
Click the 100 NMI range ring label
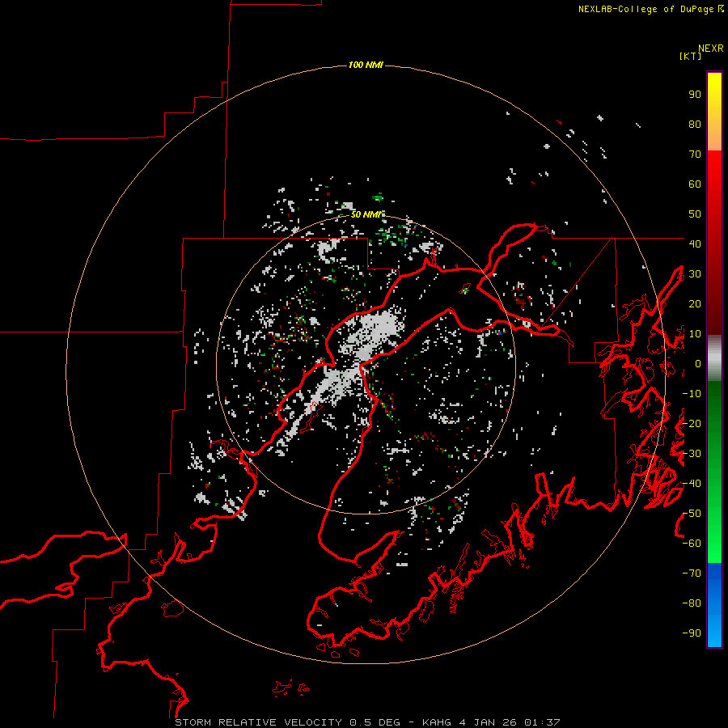(366, 65)
